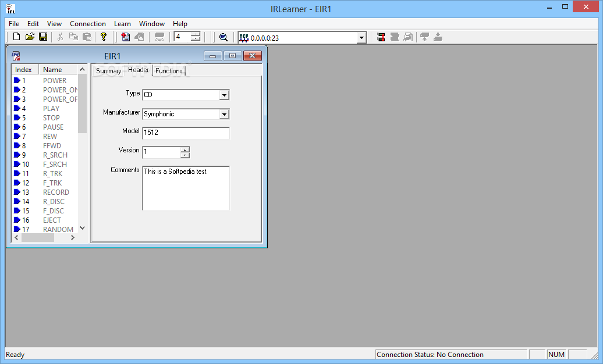Switch to the Functions tab

[x=169, y=71]
